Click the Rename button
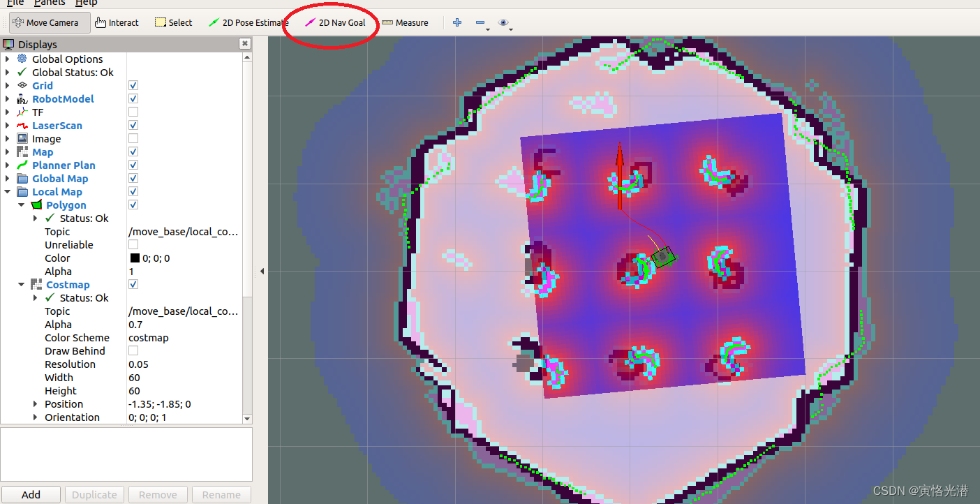This screenshot has width=980, height=504. pos(221,494)
